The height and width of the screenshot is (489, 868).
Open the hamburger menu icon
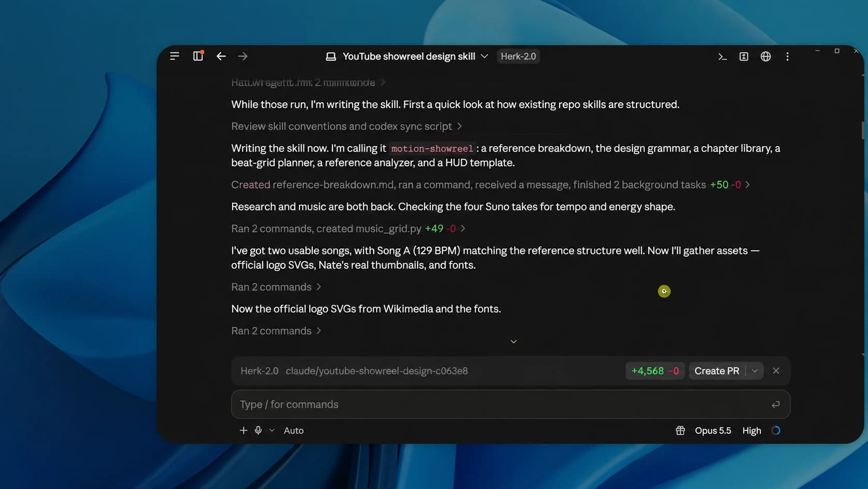174,56
